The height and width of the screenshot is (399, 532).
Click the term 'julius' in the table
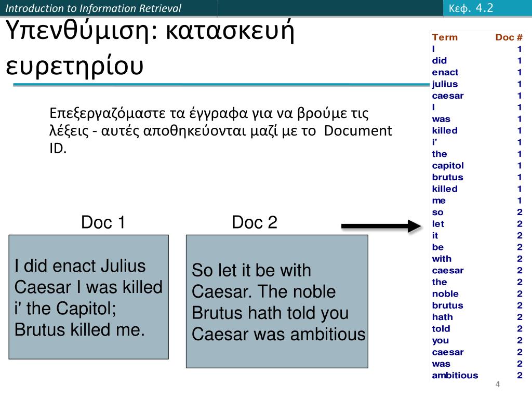[x=445, y=84]
